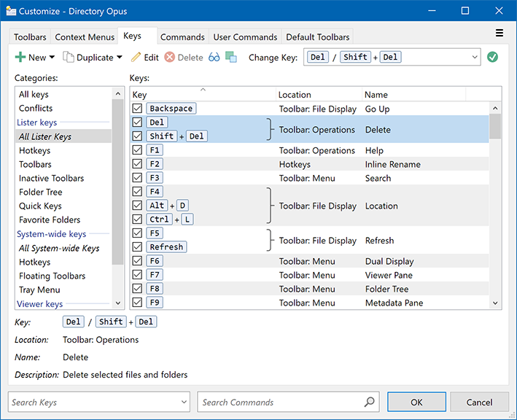Select Folder Tree category
Viewport: 517px width, 420px height.
click(x=63, y=192)
